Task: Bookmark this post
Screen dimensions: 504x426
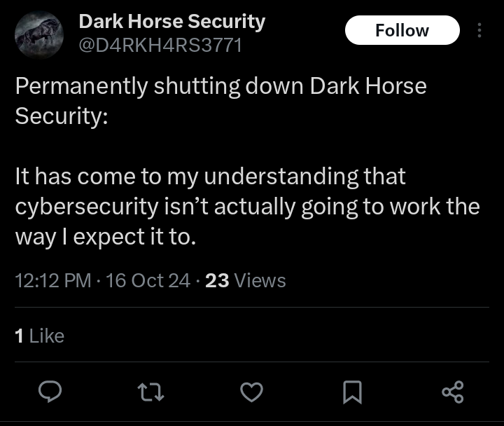Action: 352,393
